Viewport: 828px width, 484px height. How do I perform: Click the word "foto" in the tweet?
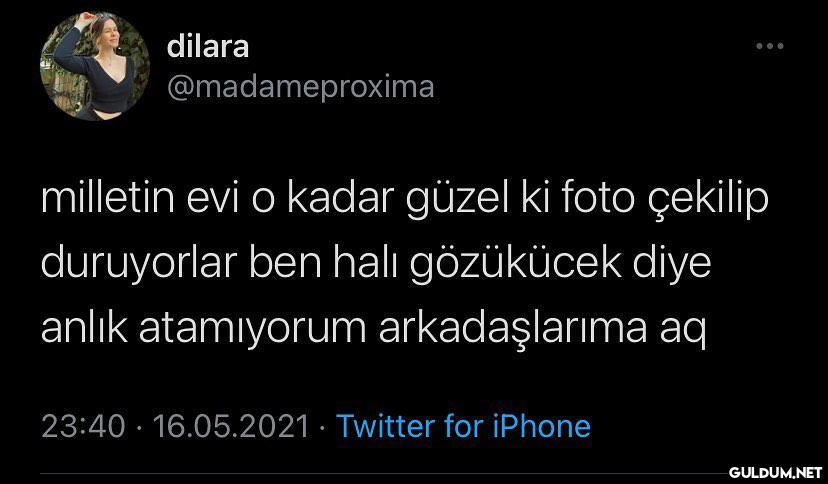[x=598, y=198]
